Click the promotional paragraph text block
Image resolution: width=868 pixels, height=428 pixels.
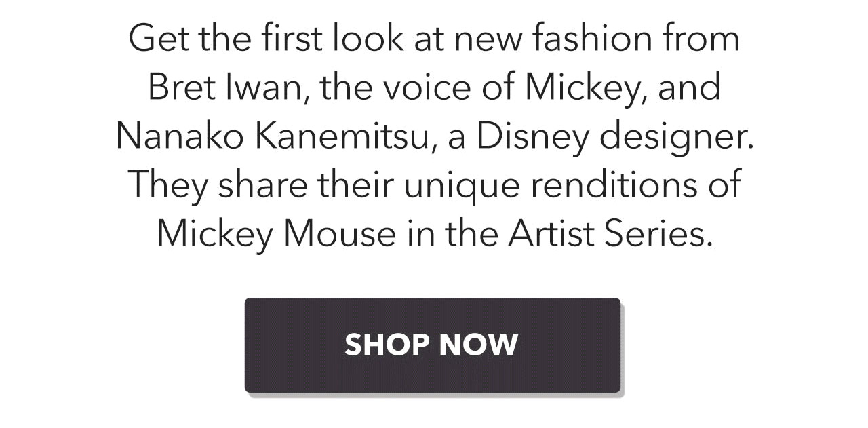coord(434,136)
